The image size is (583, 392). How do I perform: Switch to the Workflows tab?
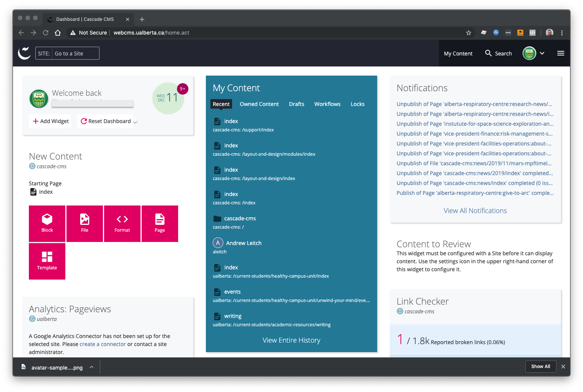click(327, 104)
